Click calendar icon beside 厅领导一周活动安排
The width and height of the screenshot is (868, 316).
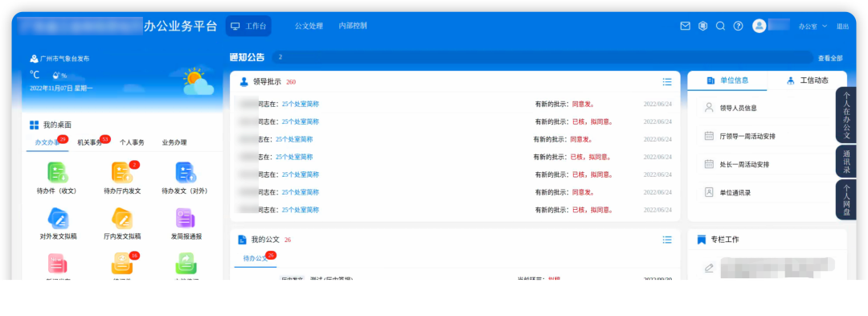point(709,136)
